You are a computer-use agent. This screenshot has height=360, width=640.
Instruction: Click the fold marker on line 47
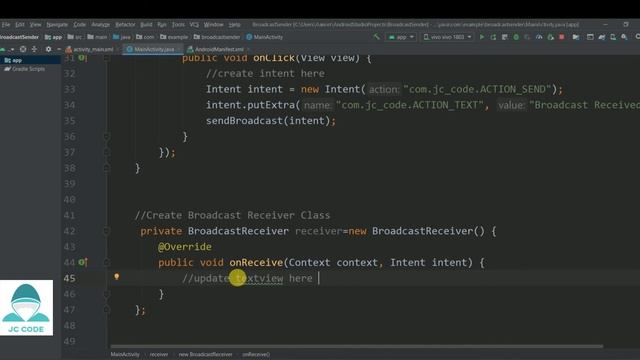pos(107,310)
